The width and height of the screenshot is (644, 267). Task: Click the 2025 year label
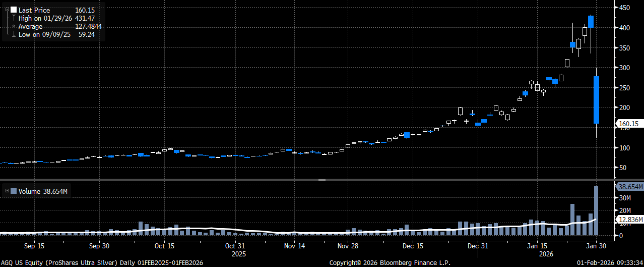click(238, 254)
